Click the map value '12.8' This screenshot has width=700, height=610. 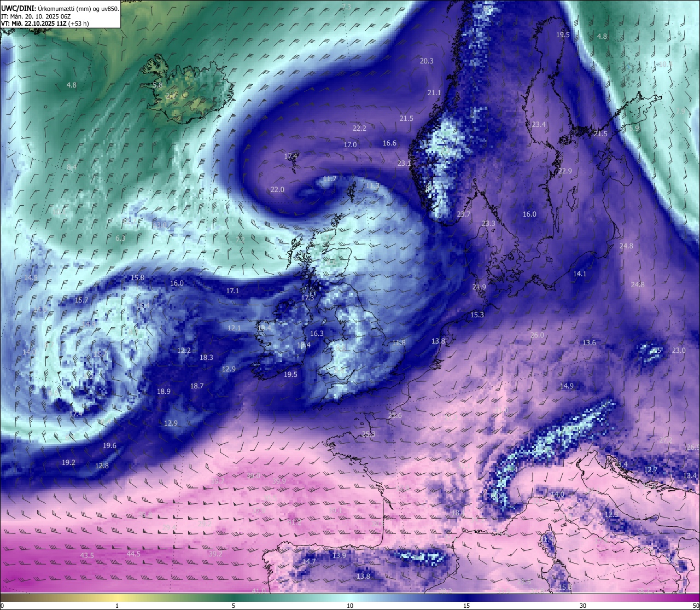102,466
